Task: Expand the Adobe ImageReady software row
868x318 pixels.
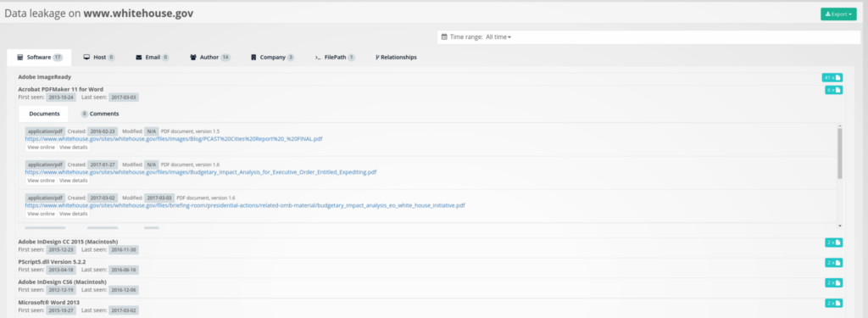Action: tap(44, 77)
